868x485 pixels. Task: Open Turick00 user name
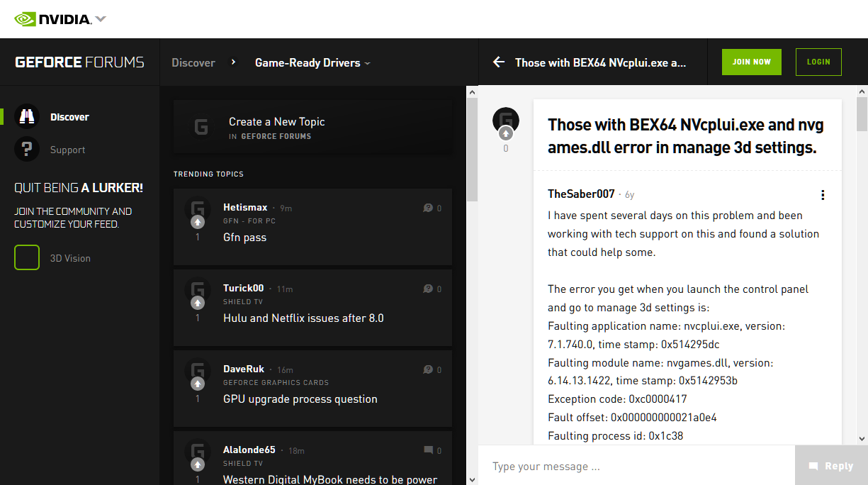(x=243, y=288)
